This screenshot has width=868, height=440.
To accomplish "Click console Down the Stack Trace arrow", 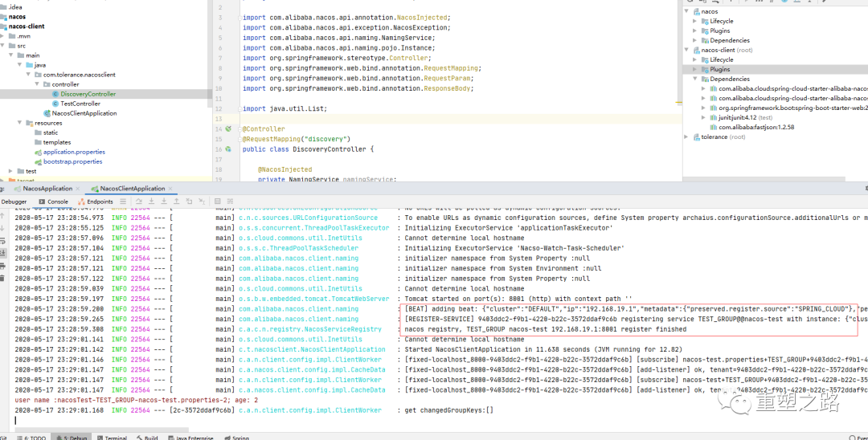I will [2, 228].
